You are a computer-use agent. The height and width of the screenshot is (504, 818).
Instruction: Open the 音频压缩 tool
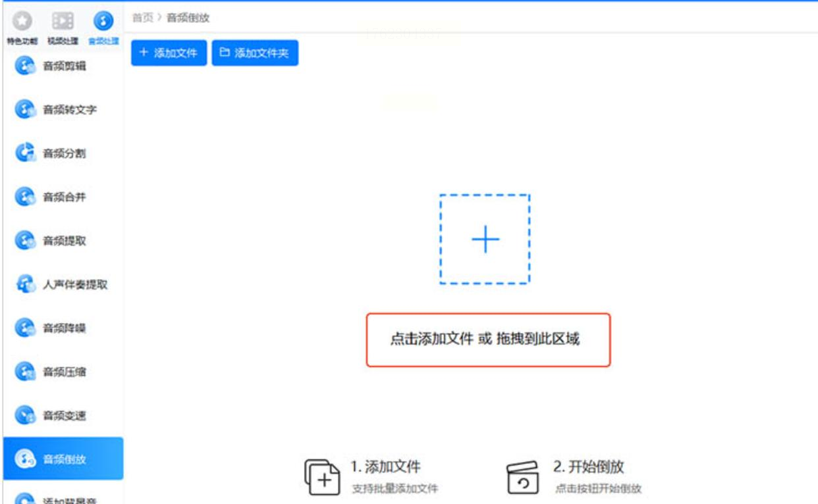coord(63,372)
